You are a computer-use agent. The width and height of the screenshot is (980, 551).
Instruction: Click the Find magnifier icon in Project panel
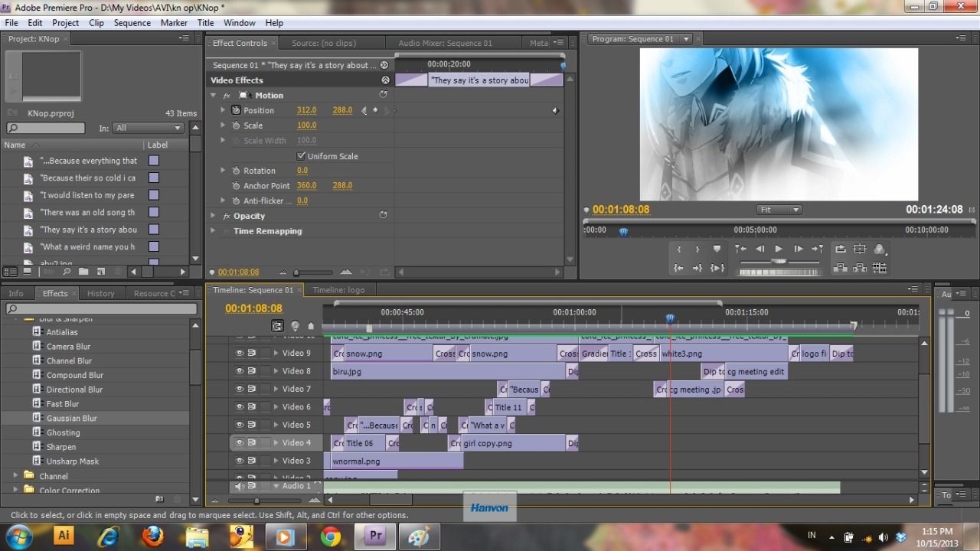pos(67,272)
